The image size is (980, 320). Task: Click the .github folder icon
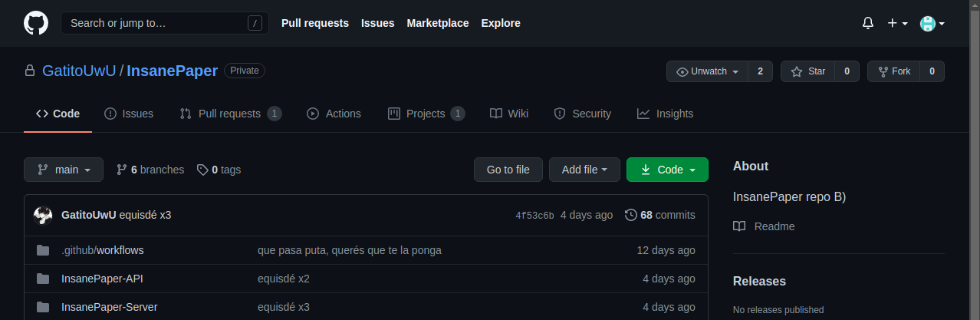(x=43, y=250)
